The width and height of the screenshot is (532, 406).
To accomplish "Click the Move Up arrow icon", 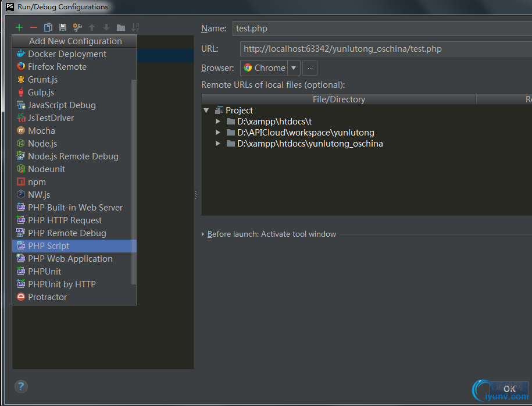I will pos(92,27).
